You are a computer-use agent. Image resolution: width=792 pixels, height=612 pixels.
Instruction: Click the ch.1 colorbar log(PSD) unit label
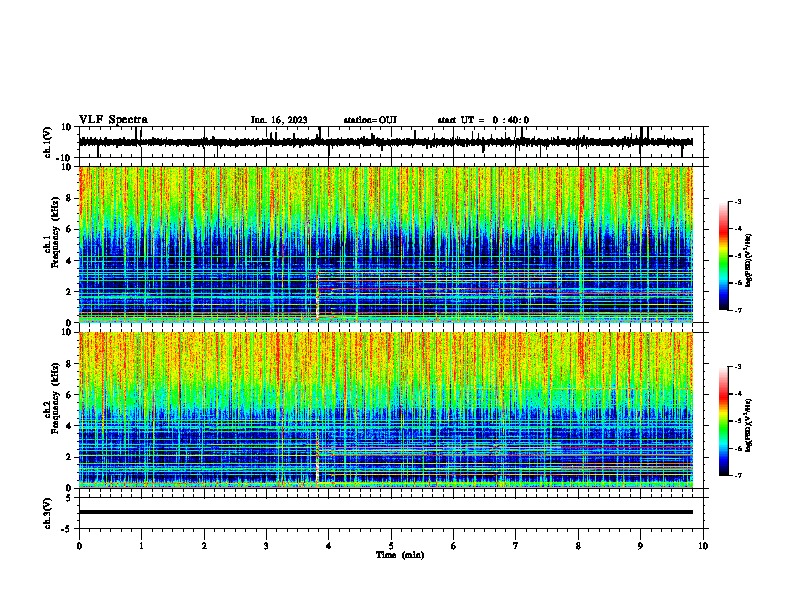pos(748,260)
